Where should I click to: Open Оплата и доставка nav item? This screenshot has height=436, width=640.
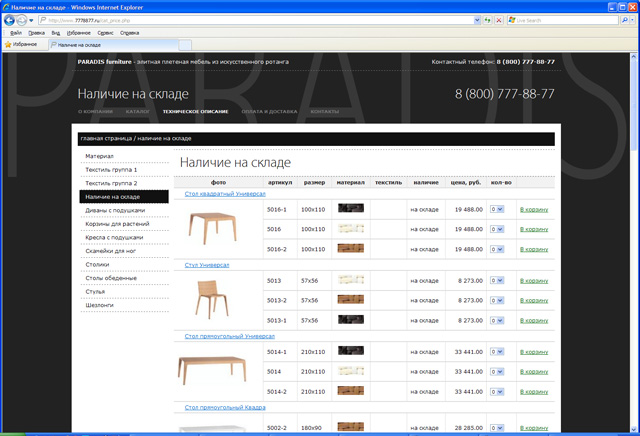[269, 111]
